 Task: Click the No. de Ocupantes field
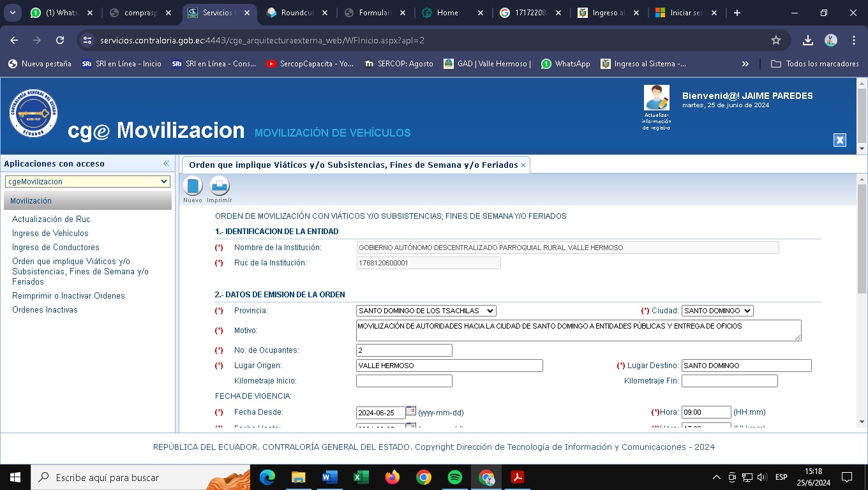click(404, 350)
